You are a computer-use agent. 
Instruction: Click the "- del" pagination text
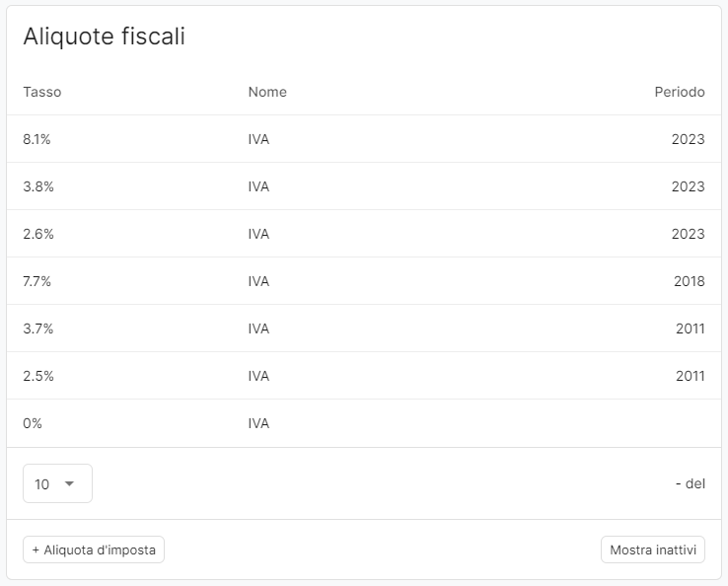690,483
